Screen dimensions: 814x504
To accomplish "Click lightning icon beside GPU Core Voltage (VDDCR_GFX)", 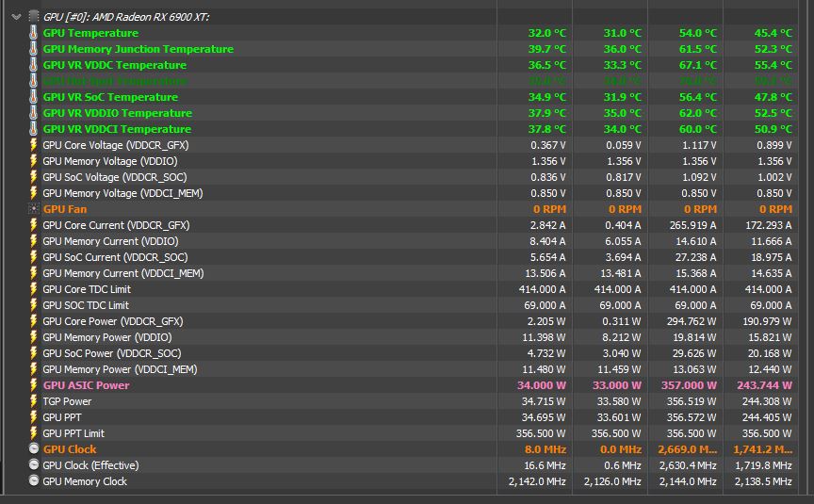I will click(34, 145).
